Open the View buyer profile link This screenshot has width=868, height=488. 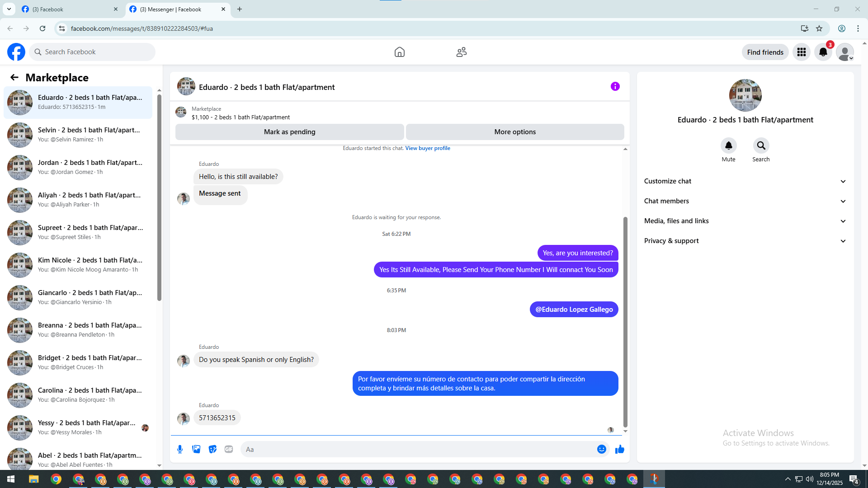[427, 148]
